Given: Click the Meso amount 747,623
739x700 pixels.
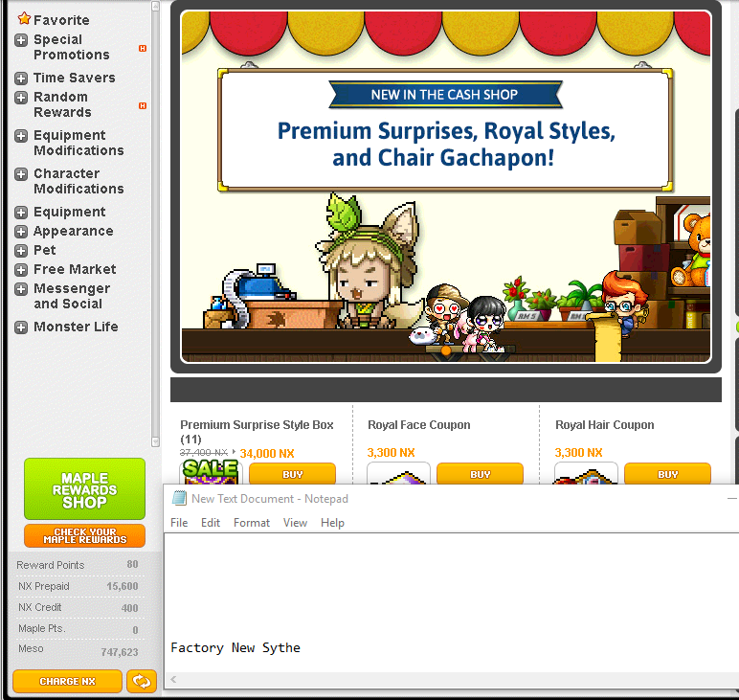Looking at the screenshot, I should coord(120,652).
